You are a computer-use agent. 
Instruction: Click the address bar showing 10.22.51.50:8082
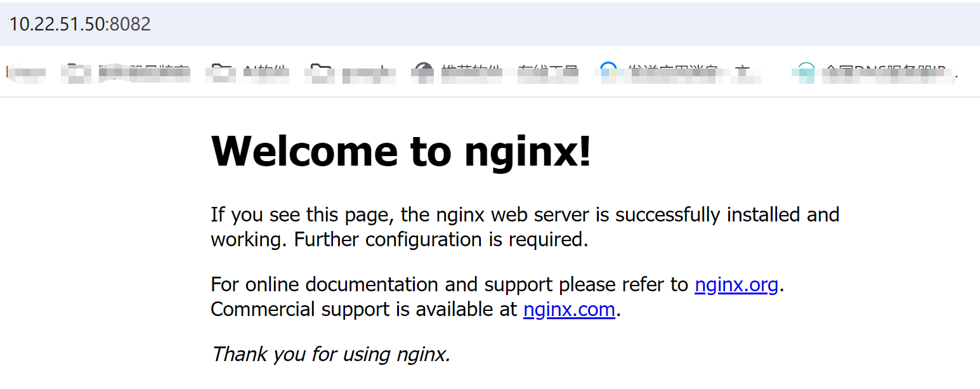(x=490, y=24)
